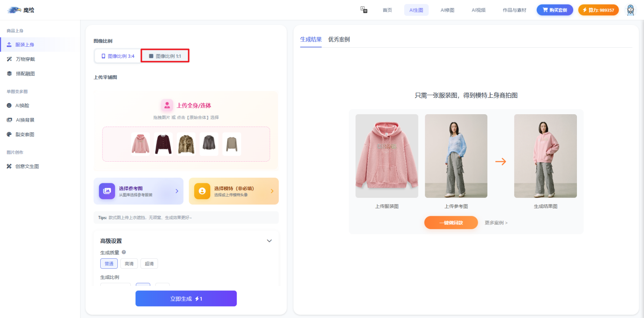Choose 高清 generation quality
This screenshot has height=318, width=644.
(x=129, y=264)
